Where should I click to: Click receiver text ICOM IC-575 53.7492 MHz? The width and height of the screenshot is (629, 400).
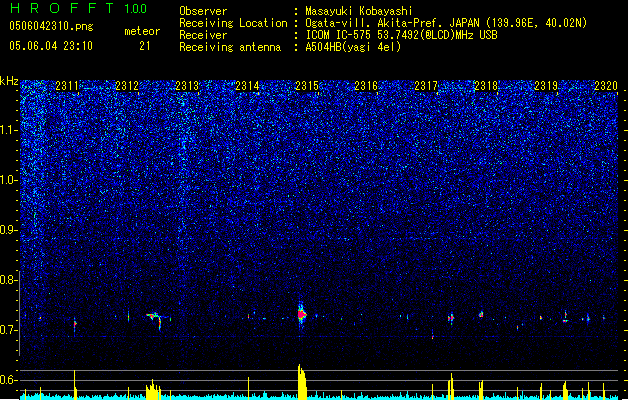pyautogui.click(x=401, y=35)
